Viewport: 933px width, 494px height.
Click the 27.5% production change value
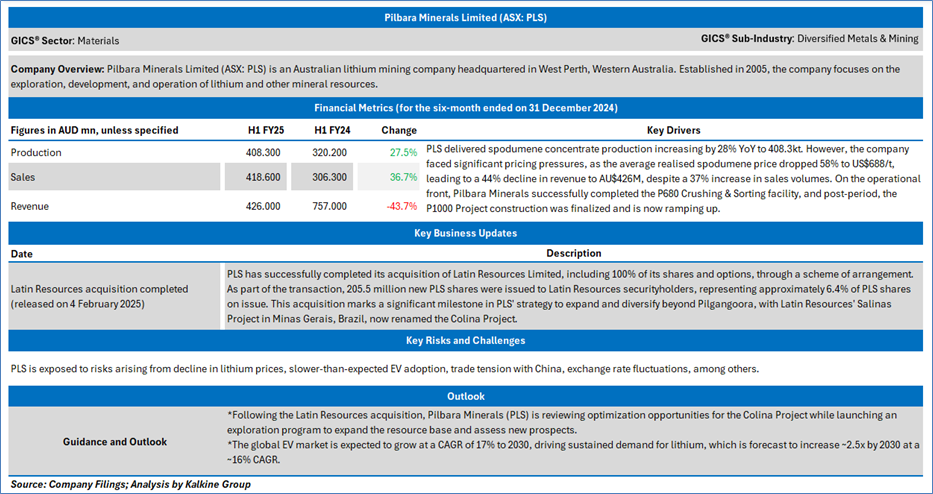pos(403,153)
